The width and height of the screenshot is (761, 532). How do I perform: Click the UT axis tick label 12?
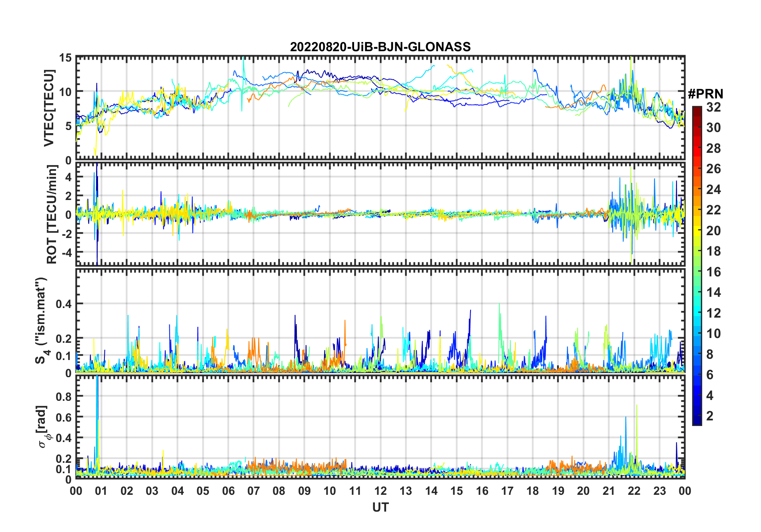click(380, 491)
